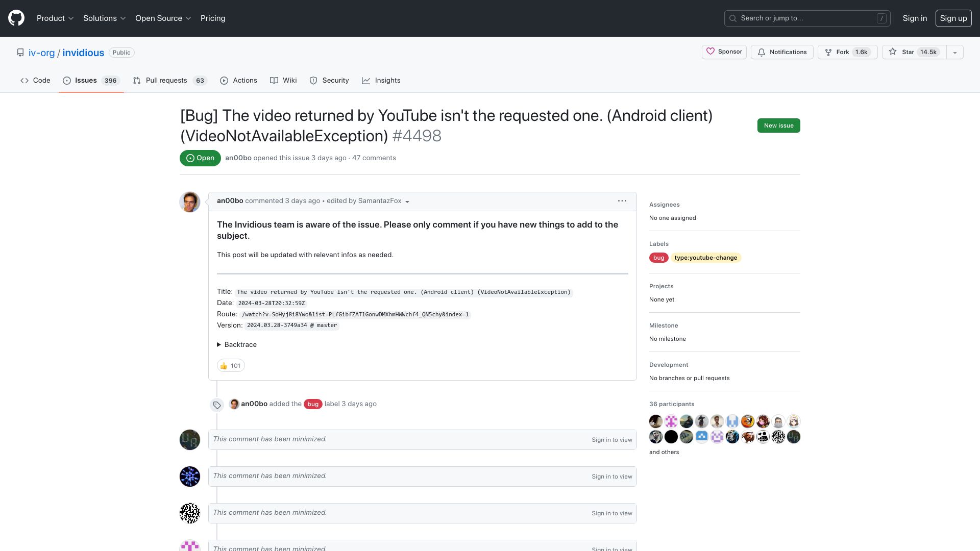Star the invidious repository
The width and height of the screenshot is (980, 551).
pyautogui.click(x=914, y=52)
